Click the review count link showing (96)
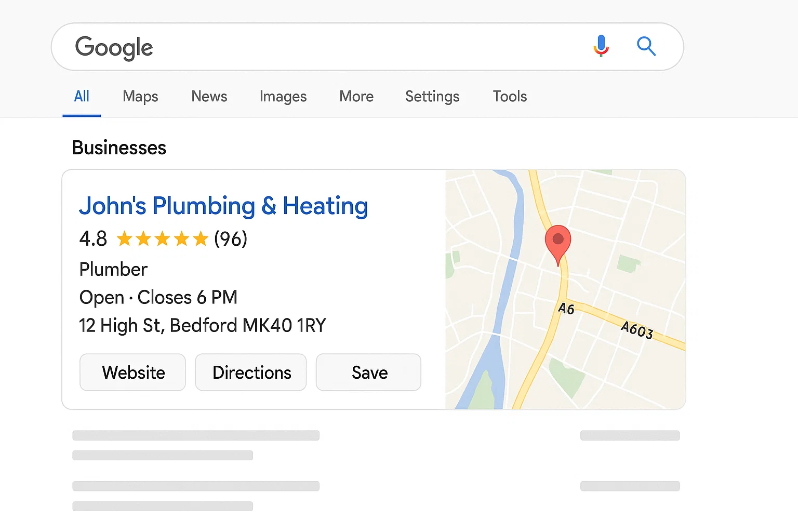 [230, 239]
